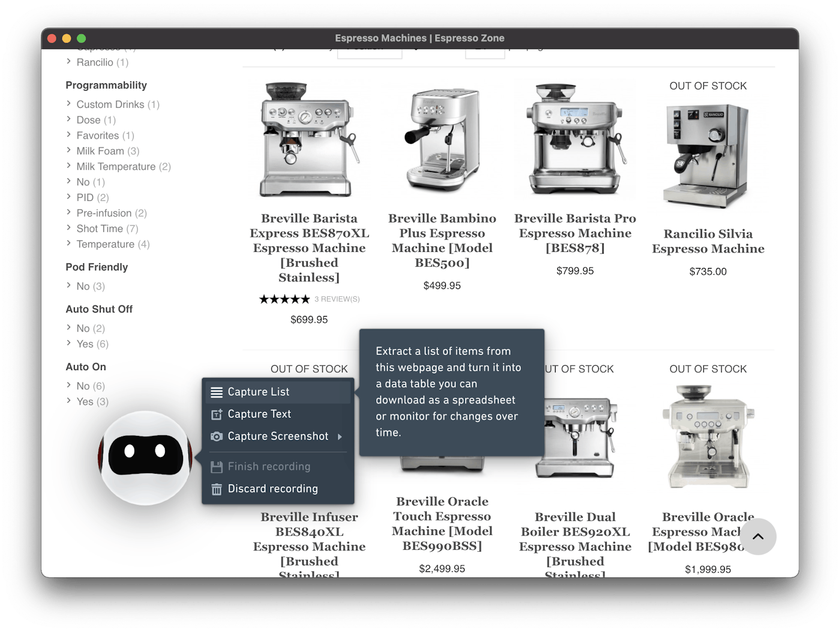This screenshot has width=840, height=632.
Task: Click the Capture List menu icon
Action: pyautogui.click(x=217, y=392)
